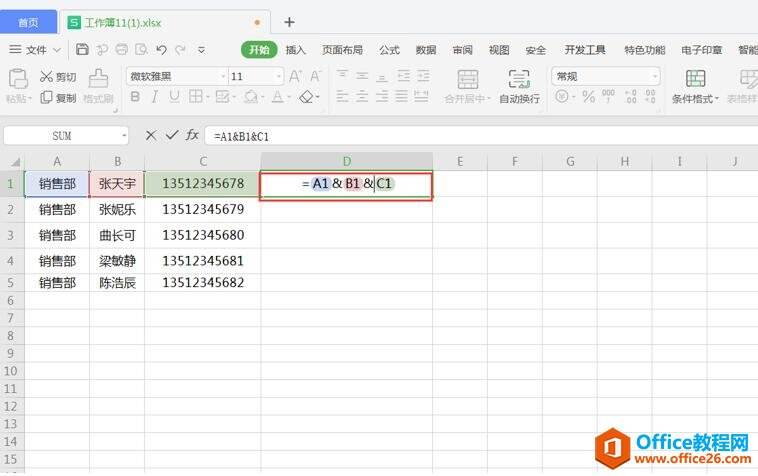Screen dimensions: 758x476
Task: Click the top align icon
Action: point(342,75)
